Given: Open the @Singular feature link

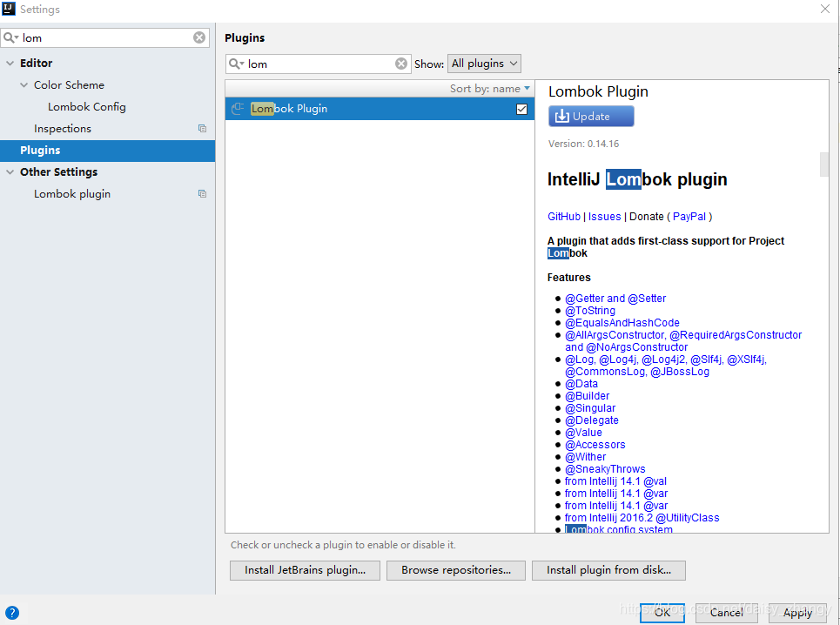Looking at the screenshot, I should (590, 408).
